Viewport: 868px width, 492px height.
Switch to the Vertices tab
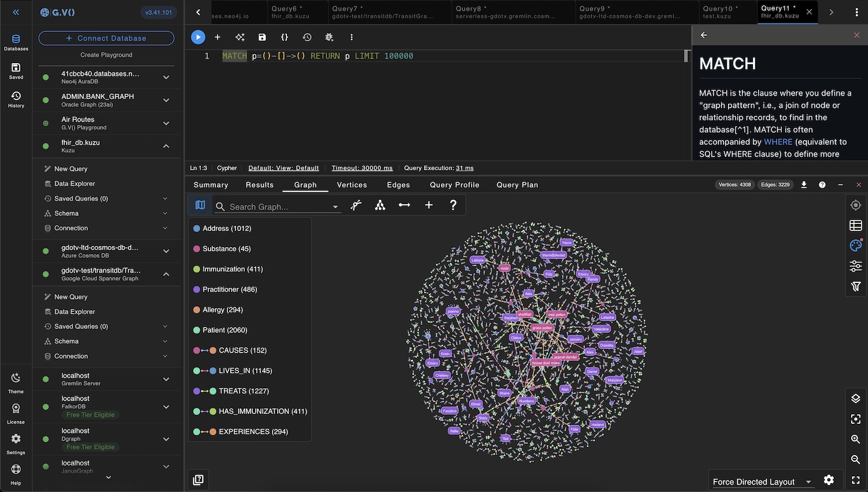351,185
